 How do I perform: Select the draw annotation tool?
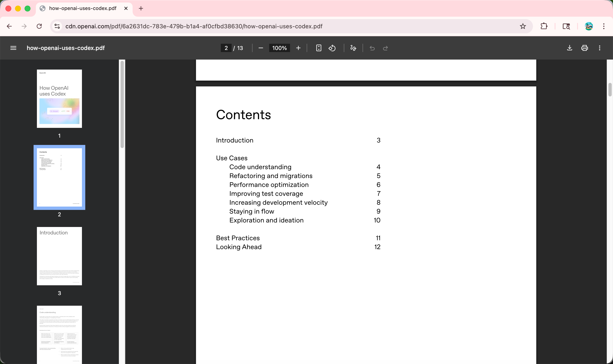[353, 48]
